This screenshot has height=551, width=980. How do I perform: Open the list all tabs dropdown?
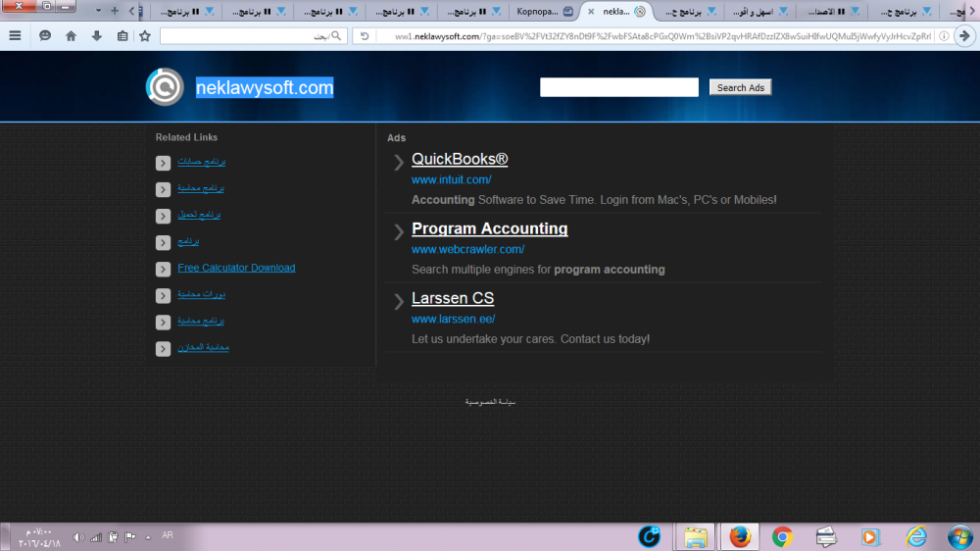(98, 11)
